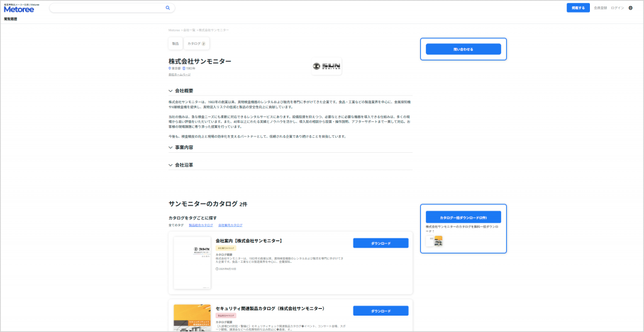The width and height of the screenshot is (644, 332).
Task: Open the 会社案内 catalog cover thumbnail
Action: (192, 263)
